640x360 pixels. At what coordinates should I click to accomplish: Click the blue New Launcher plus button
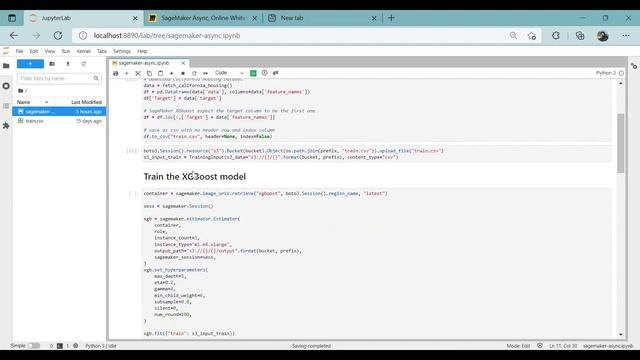(30, 64)
